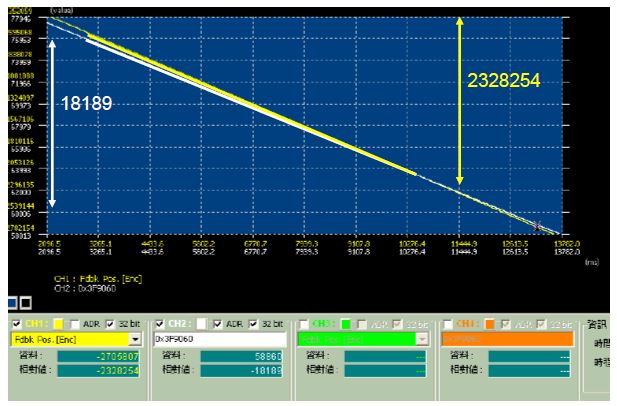Open the CH2 white color swatch
The height and width of the screenshot is (406, 617).
[x=201, y=324]
